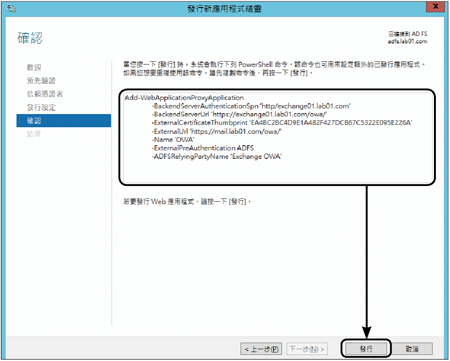Cancel the wizard with the 取消 button
Viewport: 450px width, 361px height.
[412, 349]
